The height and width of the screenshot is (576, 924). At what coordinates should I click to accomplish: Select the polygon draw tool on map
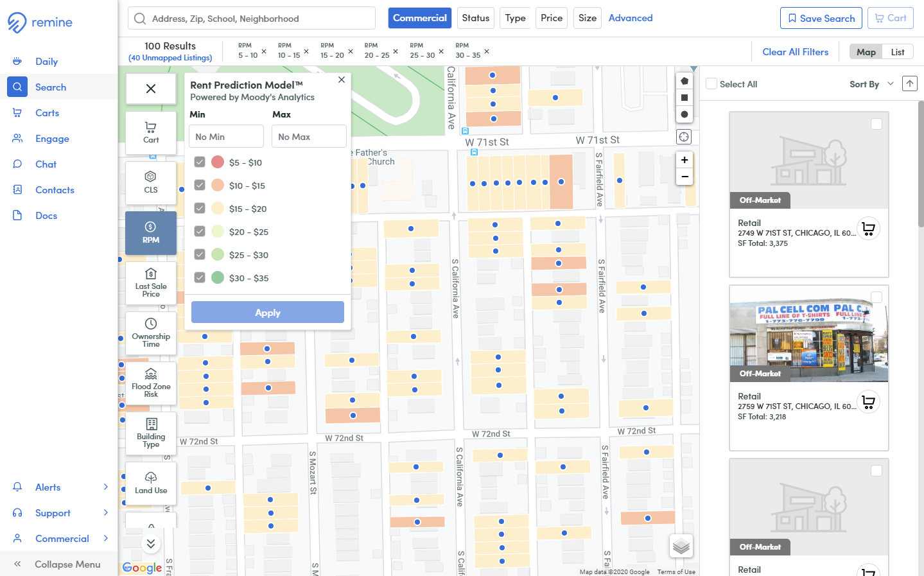pos(684,81)
